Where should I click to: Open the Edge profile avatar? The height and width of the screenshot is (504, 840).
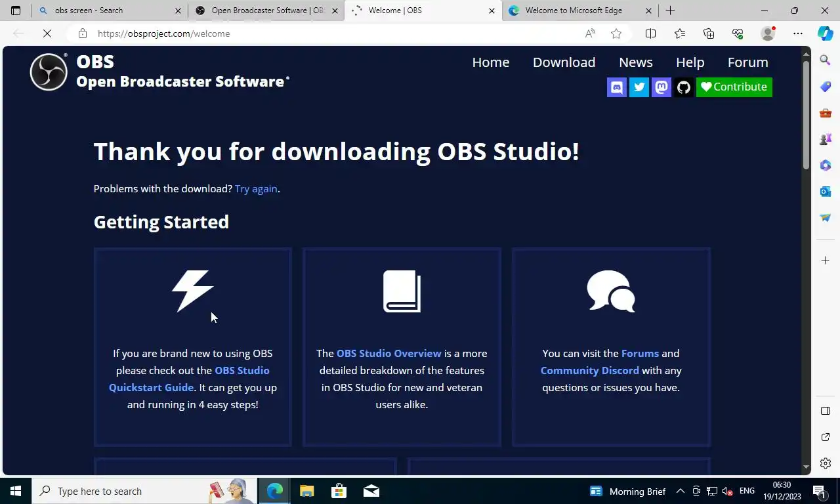768,33
